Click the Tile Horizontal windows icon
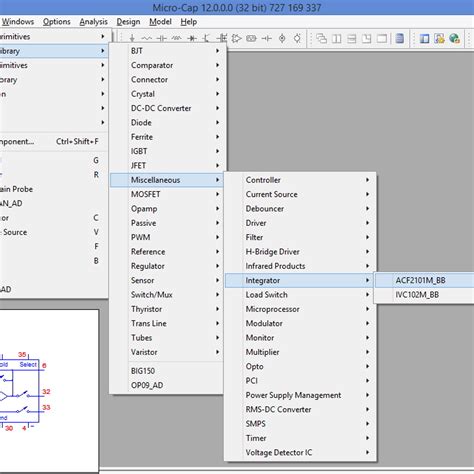474x474 pixels. click(352, 39)
